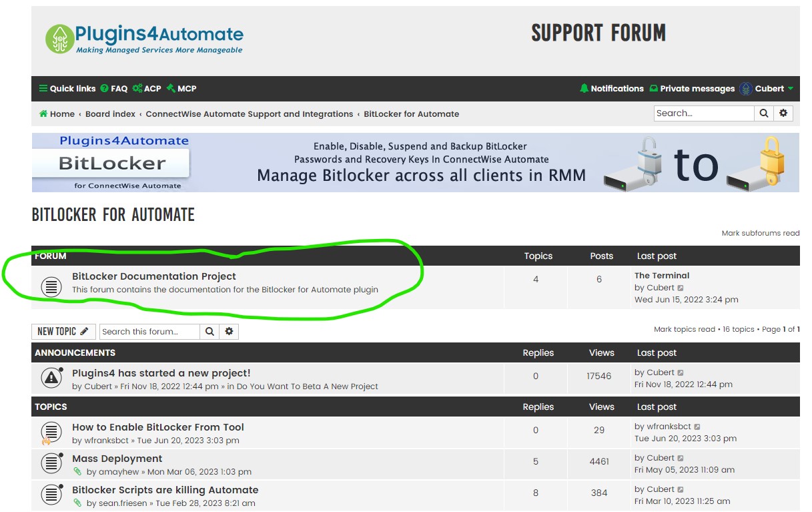Open Private messages in nav bar
The height and width of the screenshot is (512, 812).
[692, 89]
